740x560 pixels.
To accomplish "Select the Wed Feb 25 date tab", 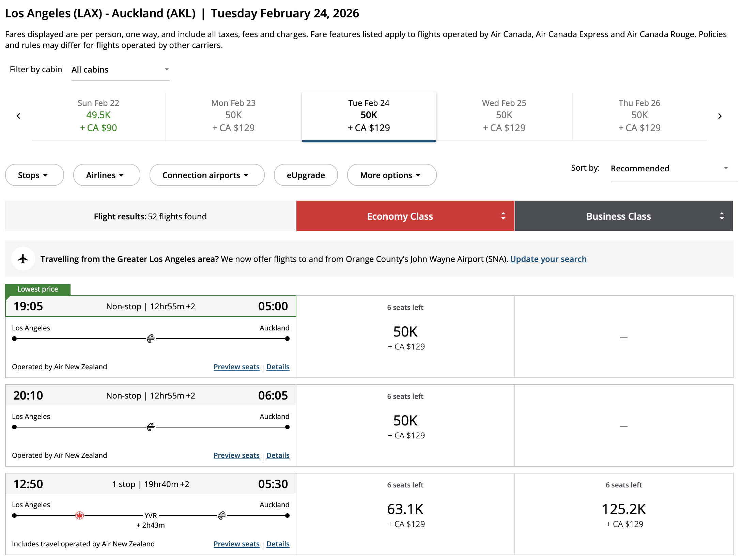I will [504, 116].
